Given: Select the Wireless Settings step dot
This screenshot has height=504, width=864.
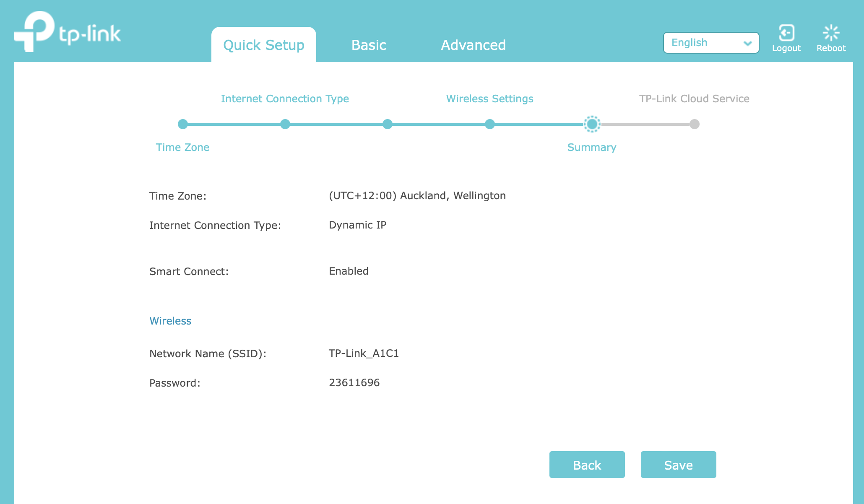Looking at the screenshot, I should point(490,124).
